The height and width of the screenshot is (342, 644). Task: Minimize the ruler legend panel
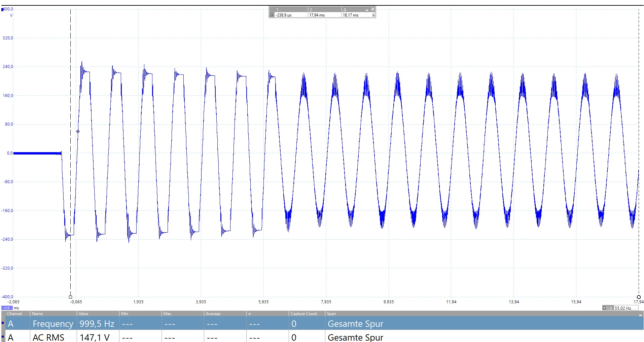367,10
